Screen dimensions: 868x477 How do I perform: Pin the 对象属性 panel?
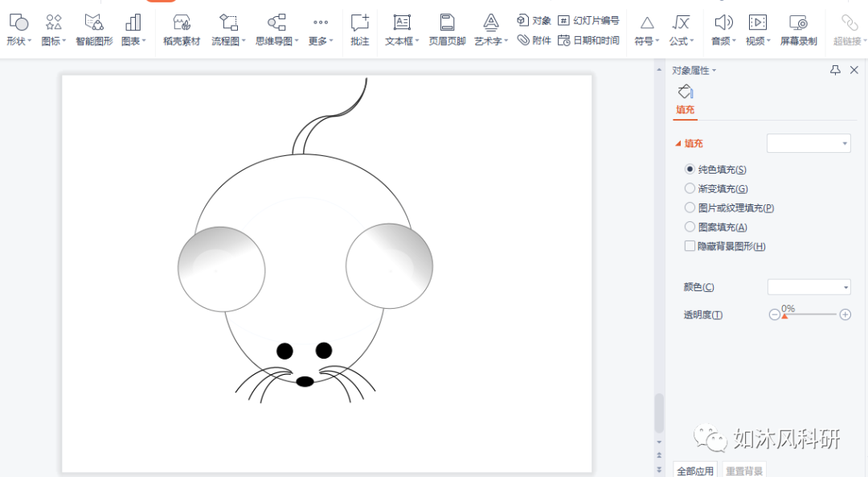(835, 70)
